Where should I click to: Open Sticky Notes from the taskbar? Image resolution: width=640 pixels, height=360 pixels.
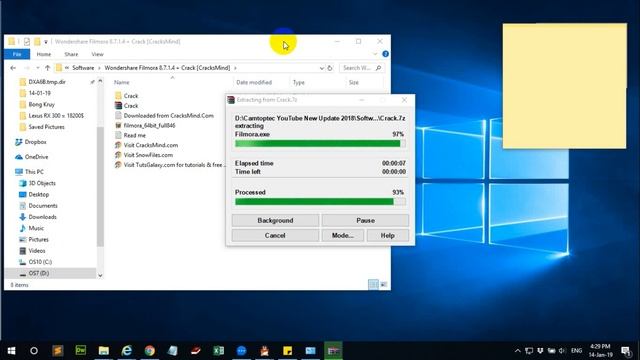[x=287, y=351]
